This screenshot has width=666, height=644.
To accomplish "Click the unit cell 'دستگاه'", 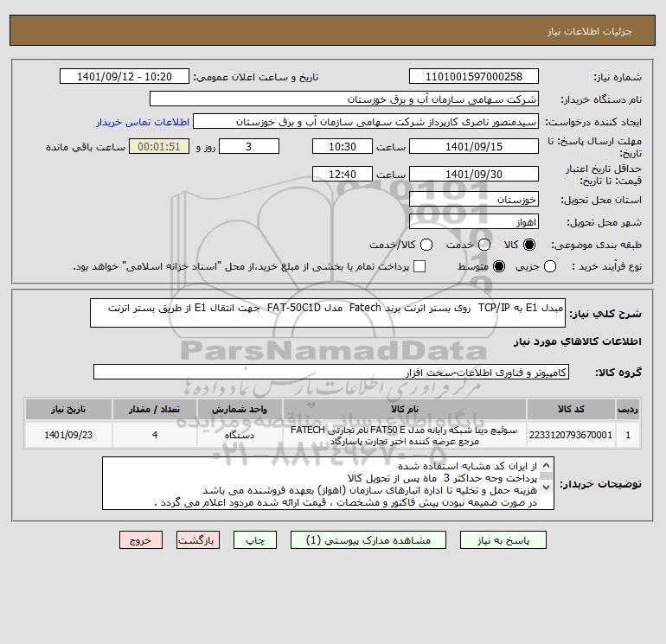I will [x=240, y=435].
